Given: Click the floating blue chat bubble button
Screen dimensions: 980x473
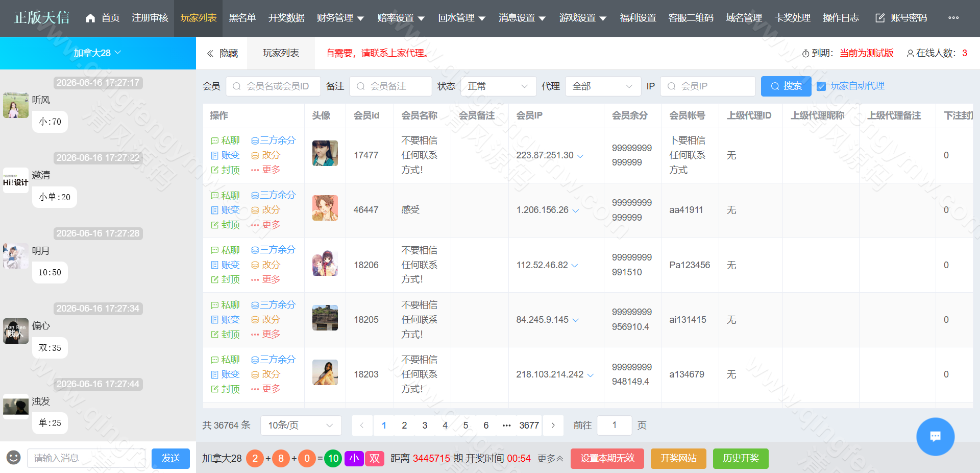Looking at the screenshot, I should 935,436.
